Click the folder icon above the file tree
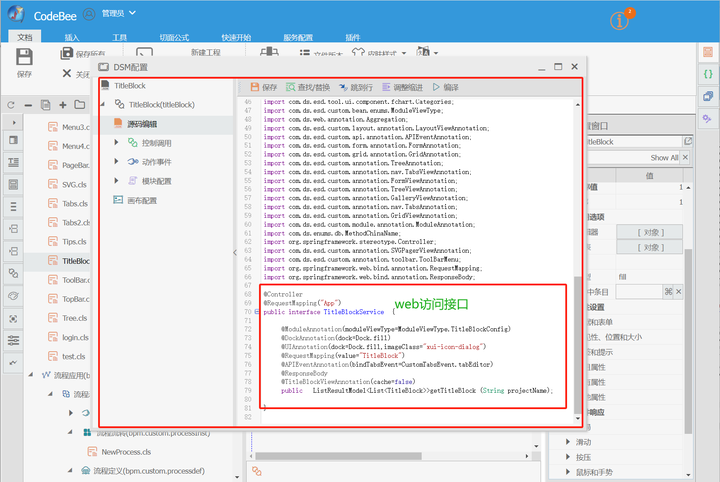720x482 pixels. [80, 105]
